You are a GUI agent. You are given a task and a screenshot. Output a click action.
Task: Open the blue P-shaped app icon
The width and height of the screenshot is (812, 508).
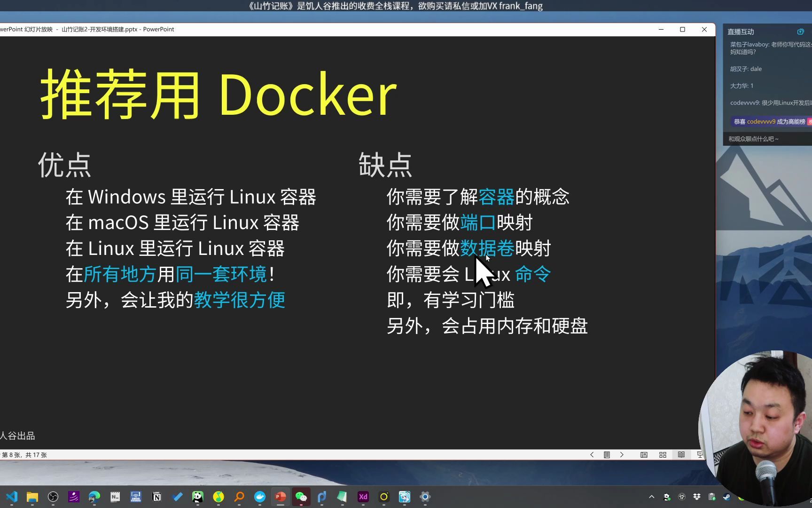[x=322, y=497]
